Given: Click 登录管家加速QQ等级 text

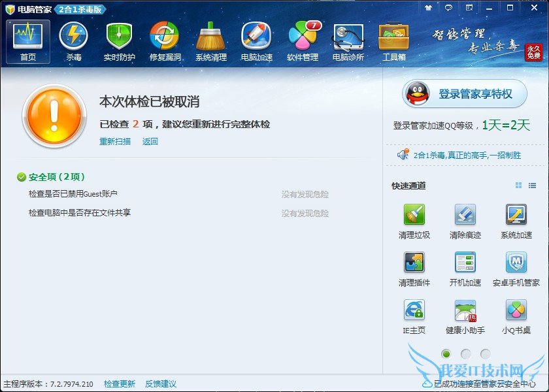Looking at the screenshot, I should (x=433, y=125).
